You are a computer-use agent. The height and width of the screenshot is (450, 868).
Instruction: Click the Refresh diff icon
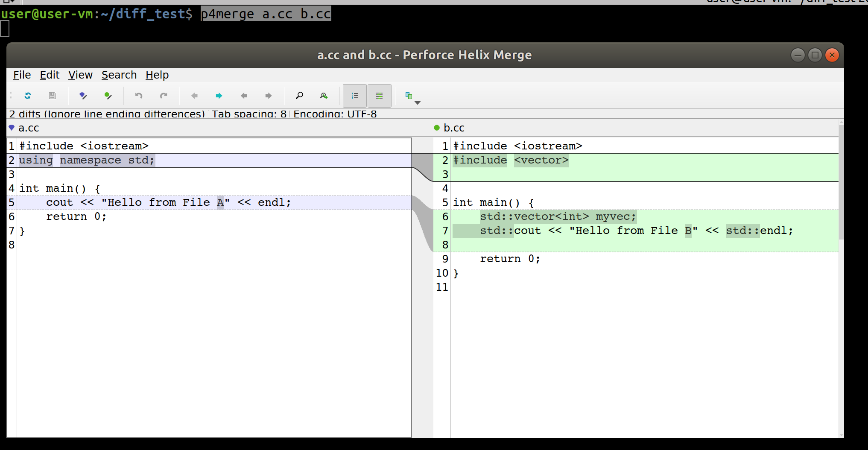point(27,96)
